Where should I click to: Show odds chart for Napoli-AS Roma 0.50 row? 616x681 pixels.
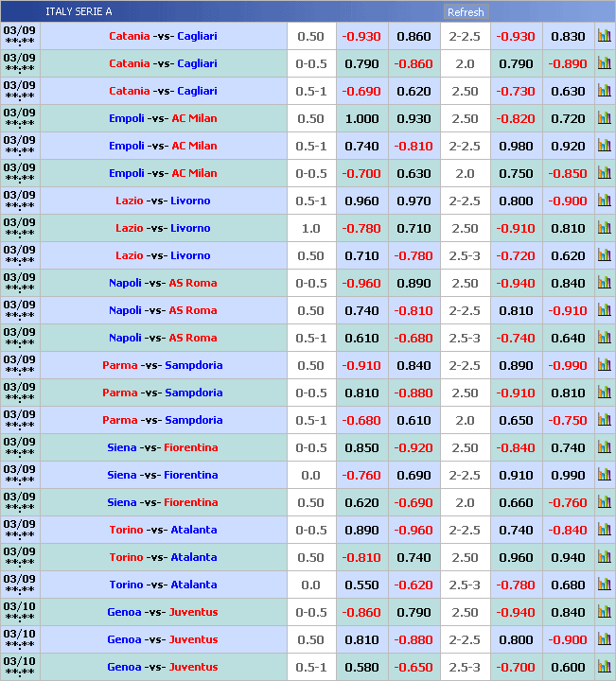[605, 310]
